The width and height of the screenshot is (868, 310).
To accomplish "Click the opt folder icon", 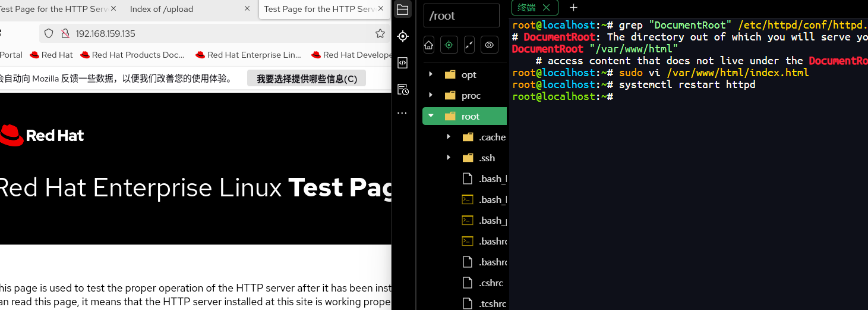I will click(450, 75).
